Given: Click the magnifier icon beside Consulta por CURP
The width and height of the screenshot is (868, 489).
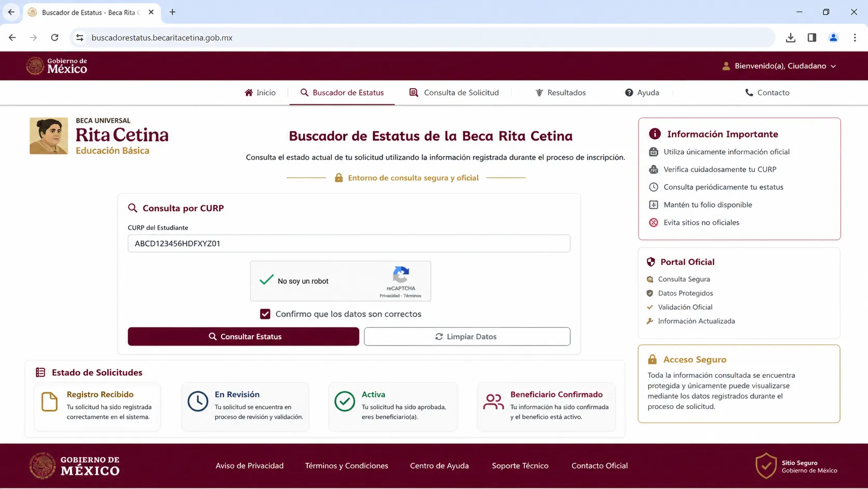Looking at the screenshot, I should (x=133, y=208).
